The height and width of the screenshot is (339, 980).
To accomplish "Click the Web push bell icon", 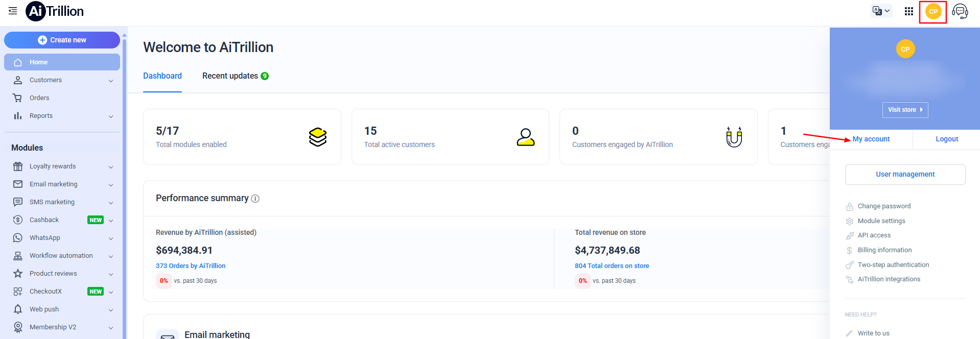I will tap(18, 309).
